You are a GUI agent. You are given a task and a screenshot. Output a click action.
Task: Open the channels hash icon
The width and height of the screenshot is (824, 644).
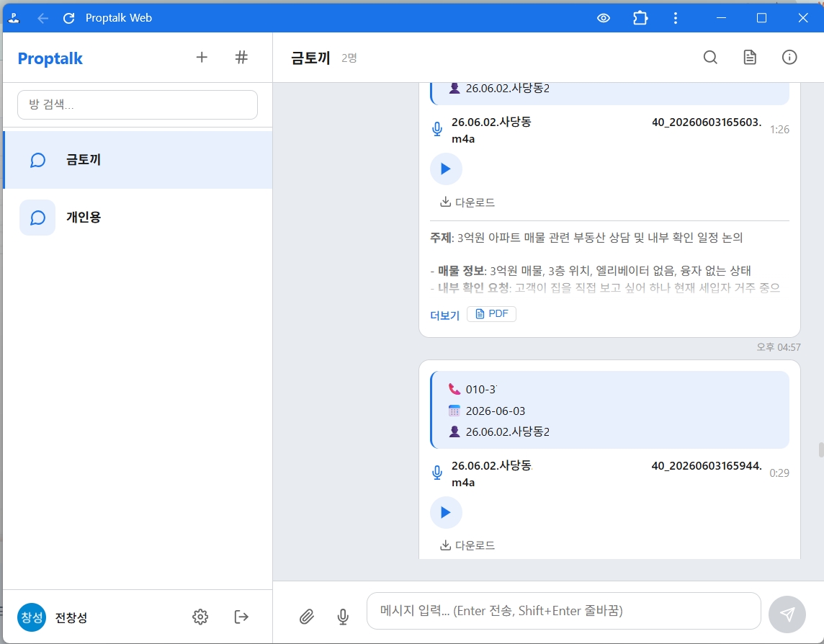pos(241,58)
